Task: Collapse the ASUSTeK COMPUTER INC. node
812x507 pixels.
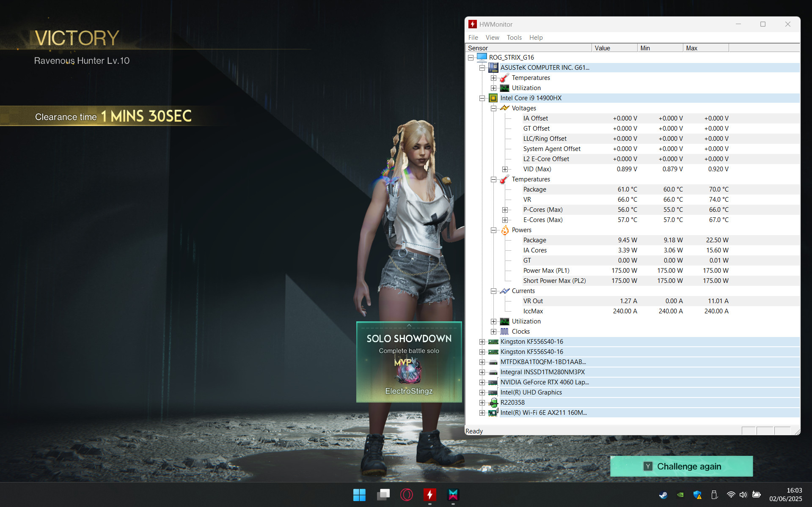Action: (482, 68)
